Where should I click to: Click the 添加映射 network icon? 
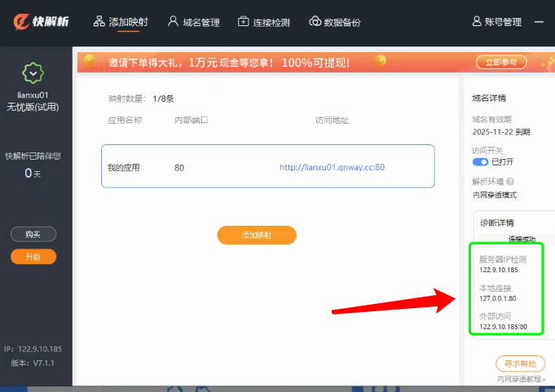point(99,21)
